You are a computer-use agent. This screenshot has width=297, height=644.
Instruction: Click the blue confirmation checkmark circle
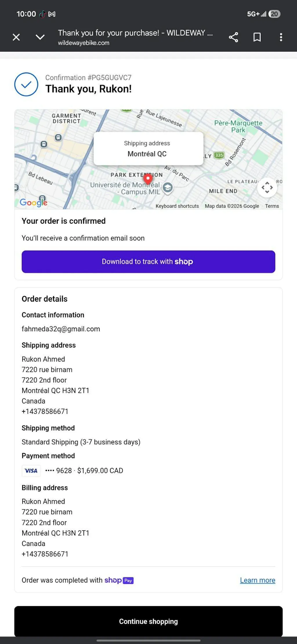26,84
